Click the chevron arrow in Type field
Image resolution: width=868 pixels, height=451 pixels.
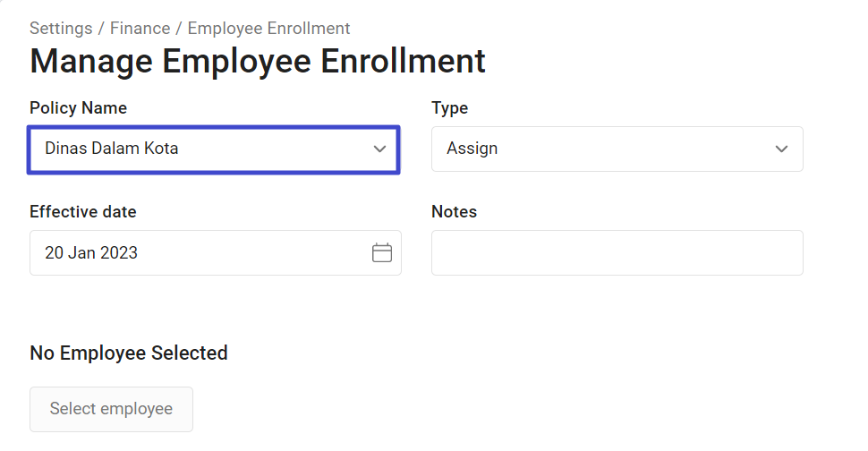pos(781,149)
